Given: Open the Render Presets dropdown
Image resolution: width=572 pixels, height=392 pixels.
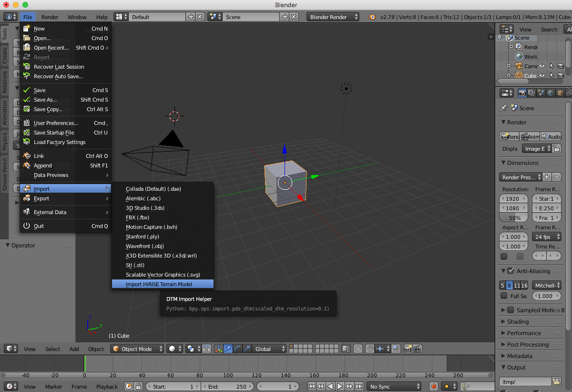Looking at the screenshot, I should click(x=521, y=177).
